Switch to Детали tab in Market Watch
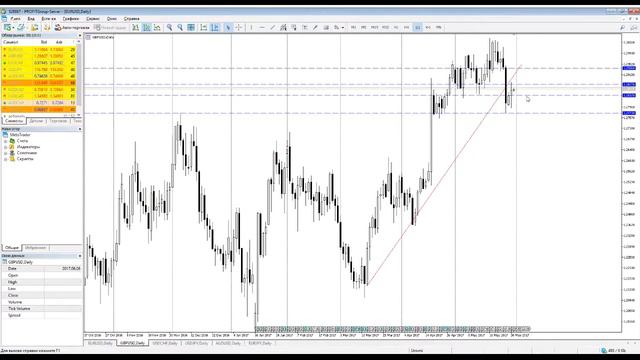This screenshot has height=360, width=640. tap(36, 121)
